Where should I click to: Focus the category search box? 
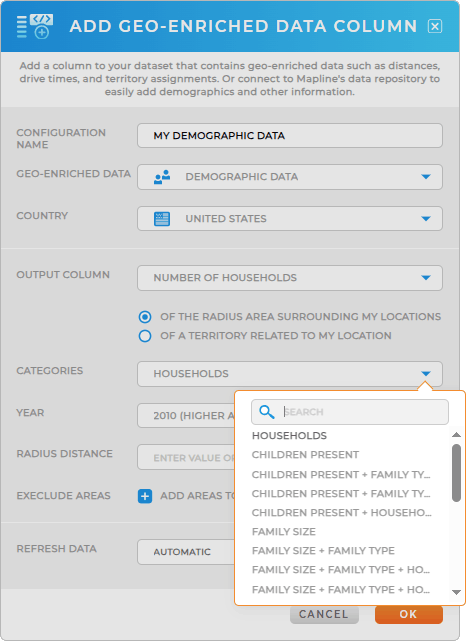pyautogui.click(x=350, y=412)
